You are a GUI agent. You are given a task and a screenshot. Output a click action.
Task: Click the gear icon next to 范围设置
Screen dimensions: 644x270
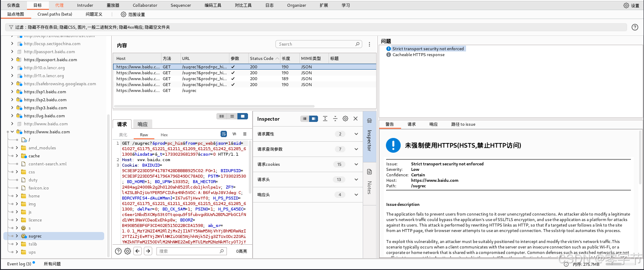pos(124,14)
